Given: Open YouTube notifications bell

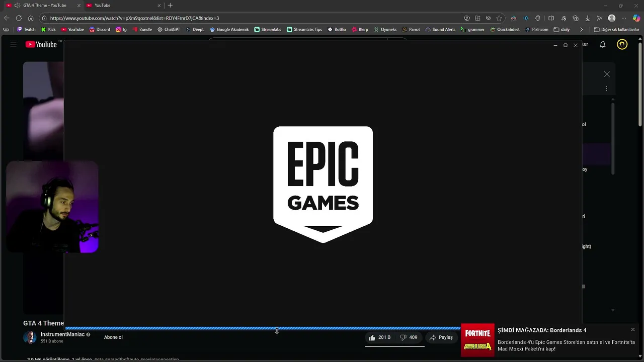Looking at the screenshot, I should [603, 44].
